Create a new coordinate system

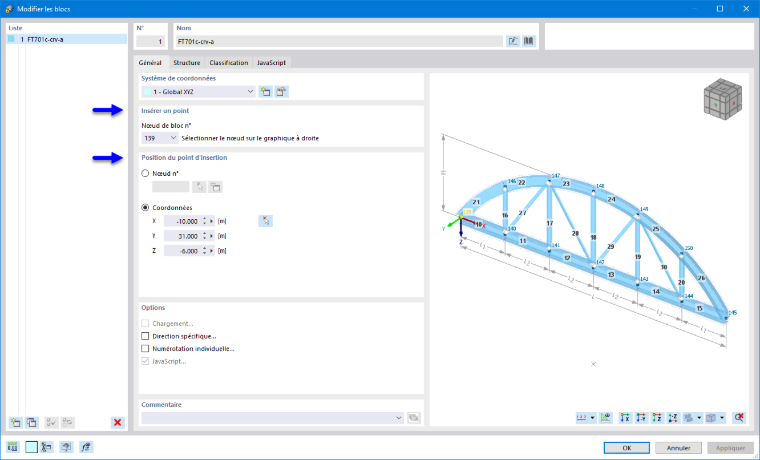(265, 92)
